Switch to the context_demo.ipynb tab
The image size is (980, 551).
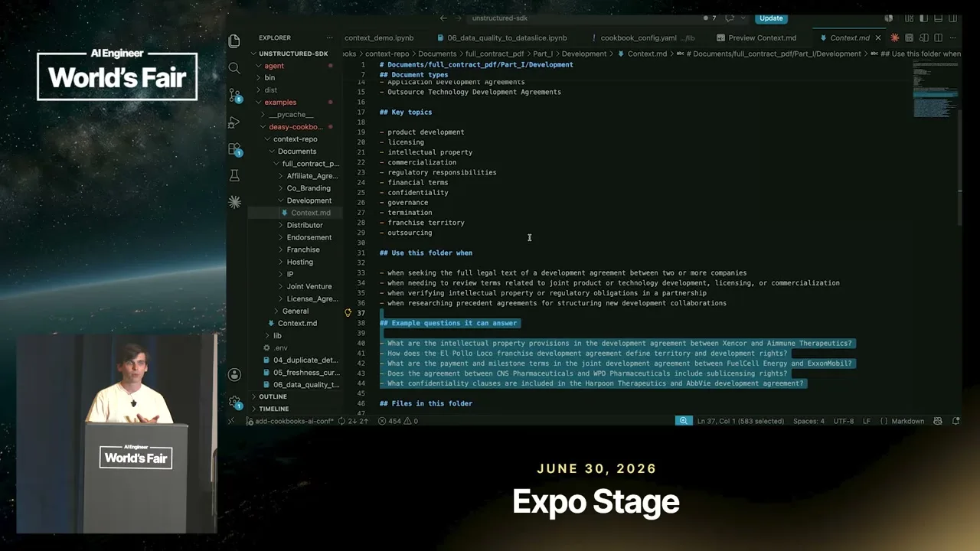click(379, 37)
